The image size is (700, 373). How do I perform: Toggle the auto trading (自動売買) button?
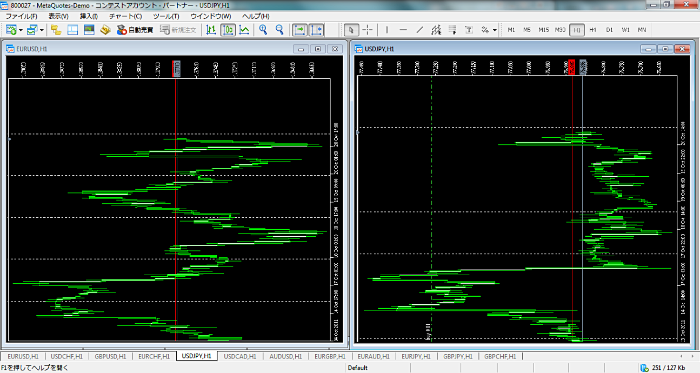pyautogui.click(x=135, y=30)
